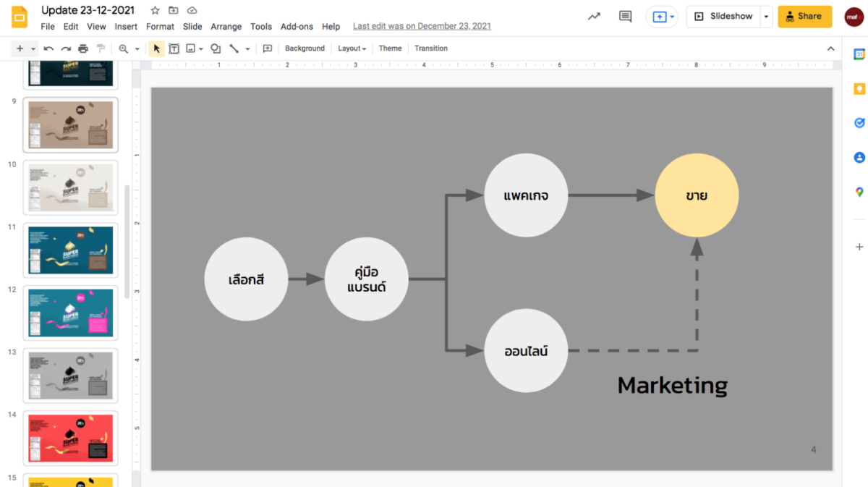Viewport: 868px width, 487px height.
Task: Open the Slideshow options dropdown arrow
Action: [766, 17]
